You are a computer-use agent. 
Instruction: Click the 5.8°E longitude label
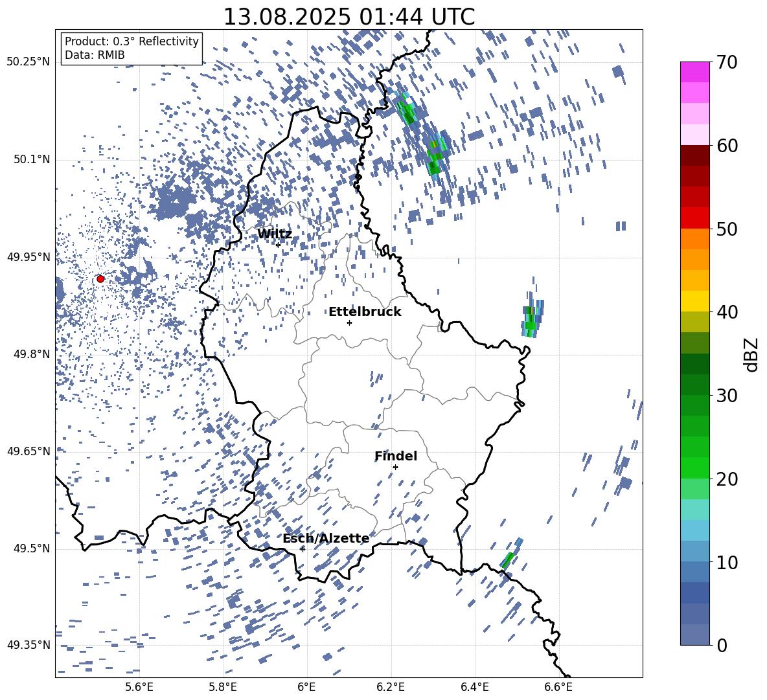point(223,687)
